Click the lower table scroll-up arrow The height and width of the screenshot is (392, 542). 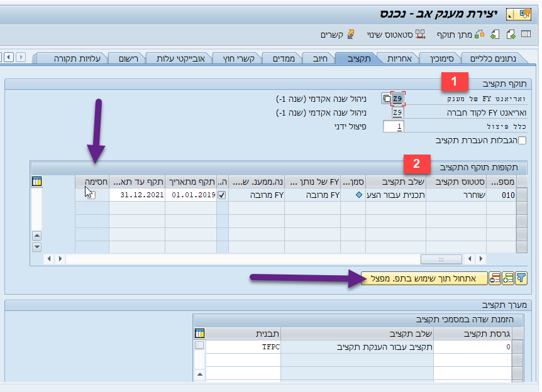pyautogui.click(x=200, y=374)
